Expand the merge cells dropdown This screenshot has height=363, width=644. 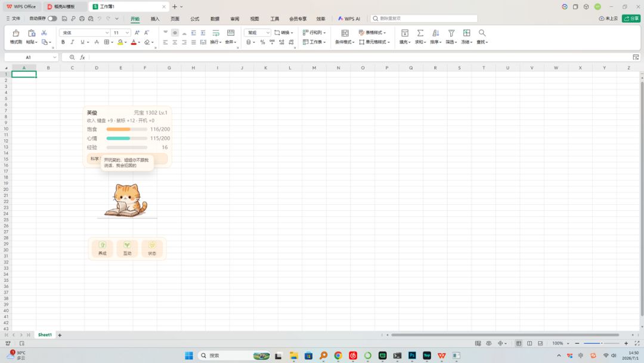point(236,42)
